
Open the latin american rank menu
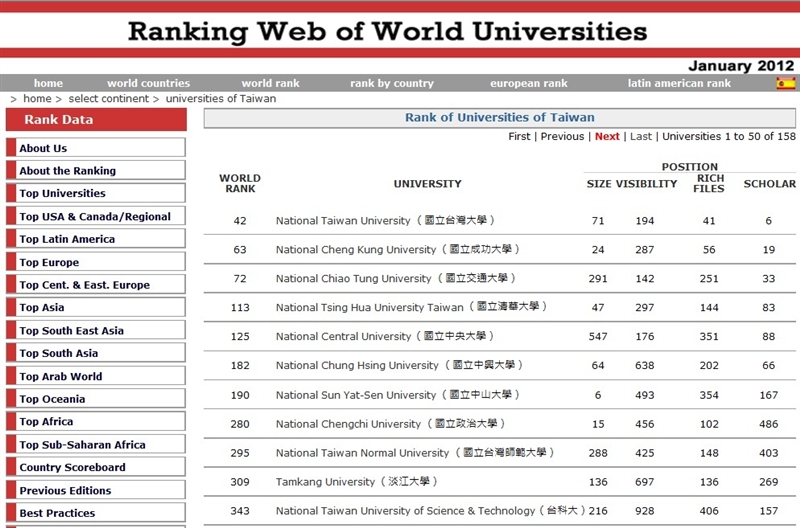pos(679,84)
